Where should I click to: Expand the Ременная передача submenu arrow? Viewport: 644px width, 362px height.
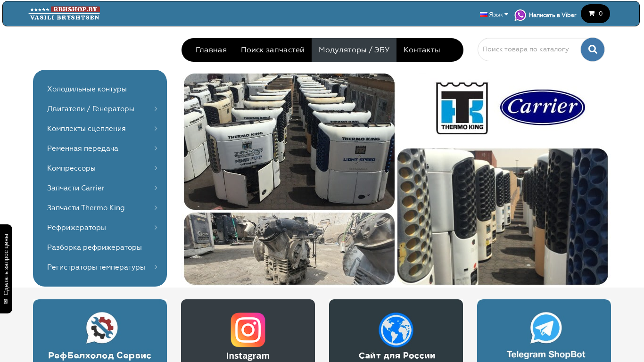(156, 148)
